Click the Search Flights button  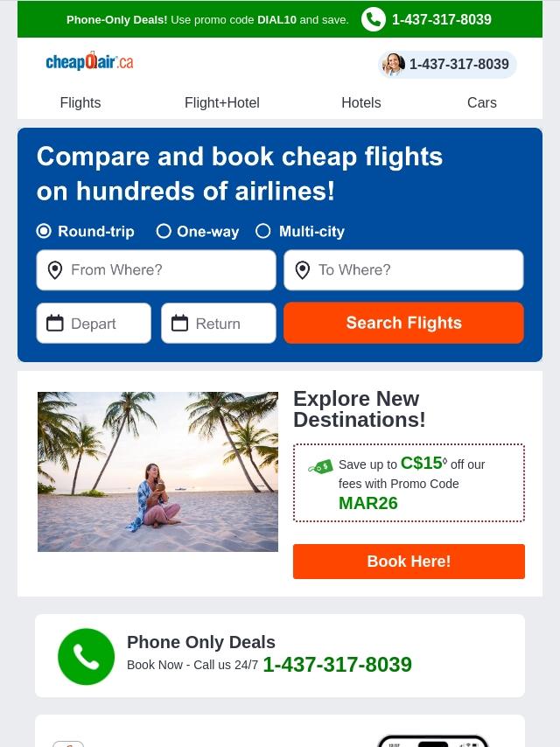point(403,323)
